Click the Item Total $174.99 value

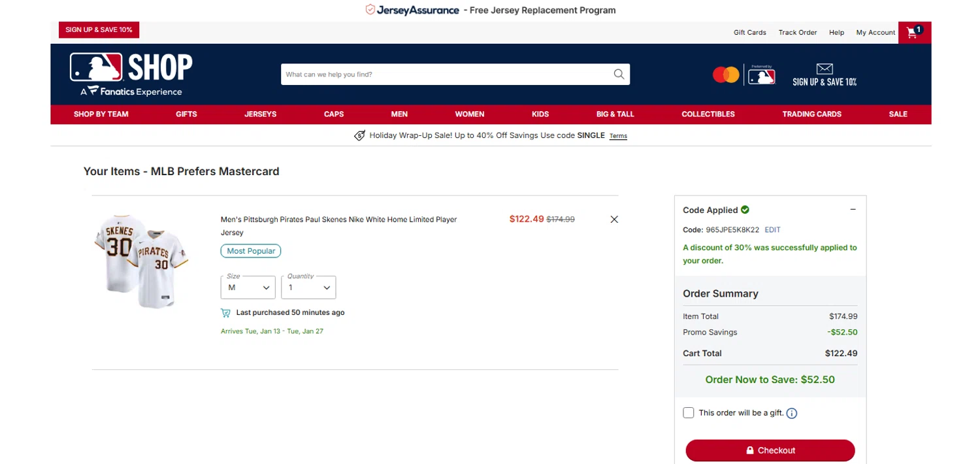(843, 316)
